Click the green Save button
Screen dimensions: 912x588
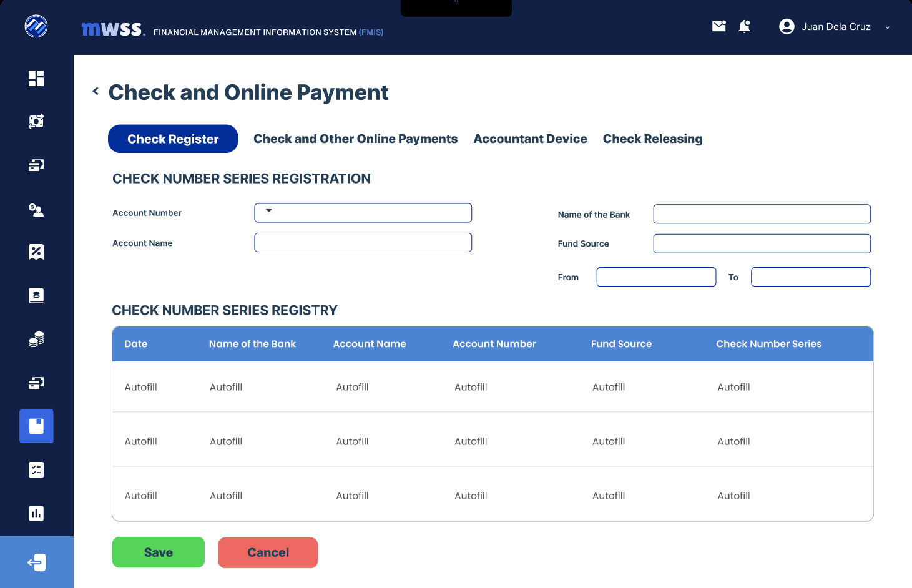[159, 552]
